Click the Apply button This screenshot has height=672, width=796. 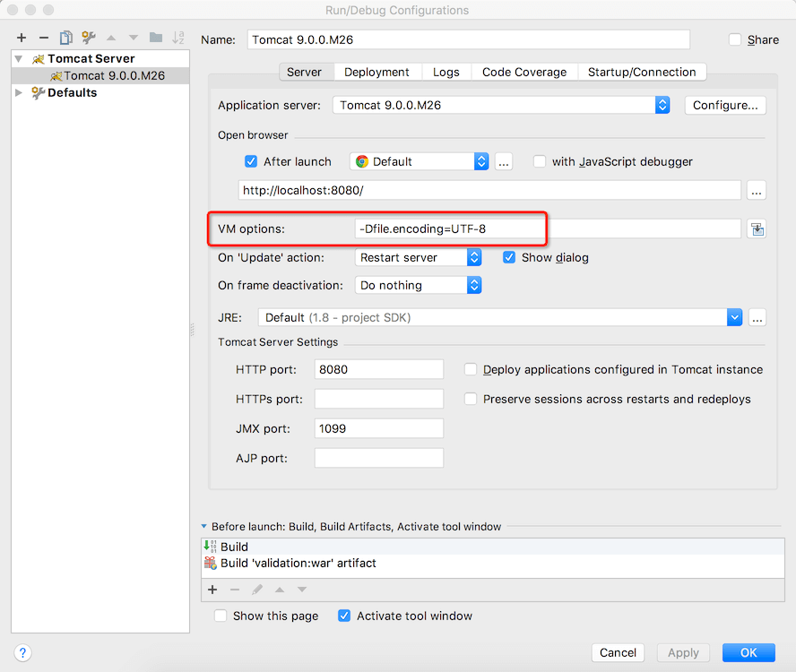[x=683, y=652]
